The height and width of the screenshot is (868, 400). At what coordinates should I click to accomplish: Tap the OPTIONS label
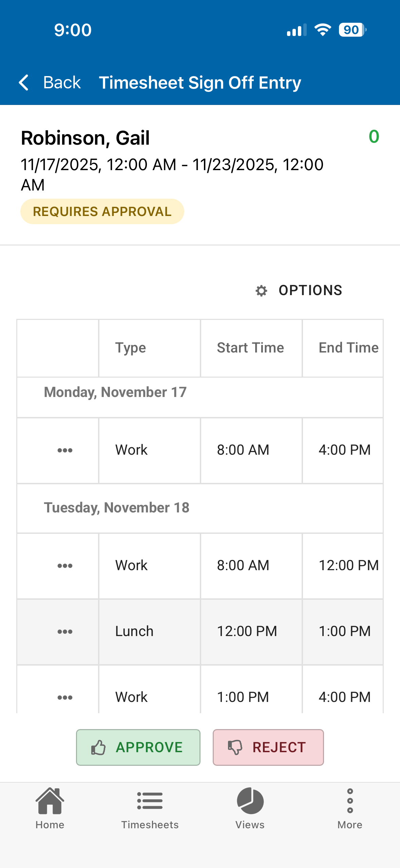click(x=310, y=291)
